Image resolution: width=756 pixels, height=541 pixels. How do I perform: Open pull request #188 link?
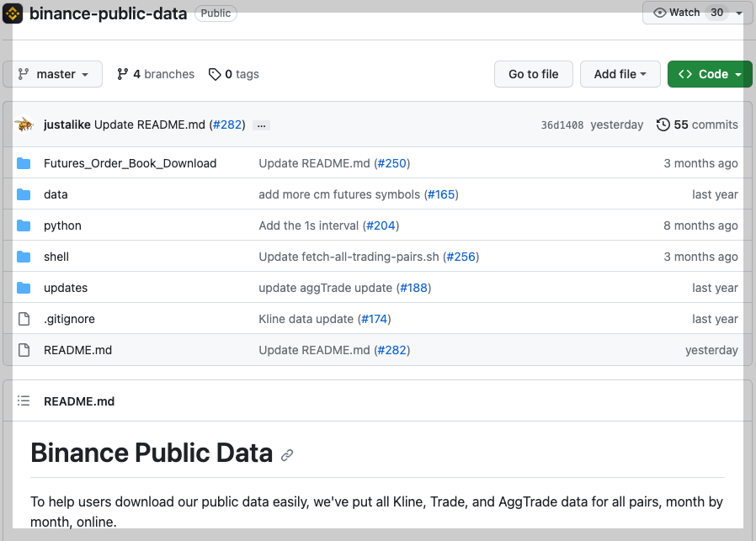click(413, 288)
